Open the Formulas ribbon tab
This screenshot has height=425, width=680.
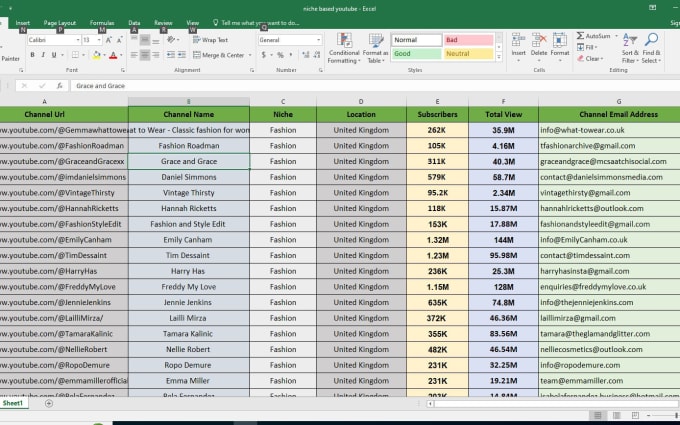[x=102, y=23]
